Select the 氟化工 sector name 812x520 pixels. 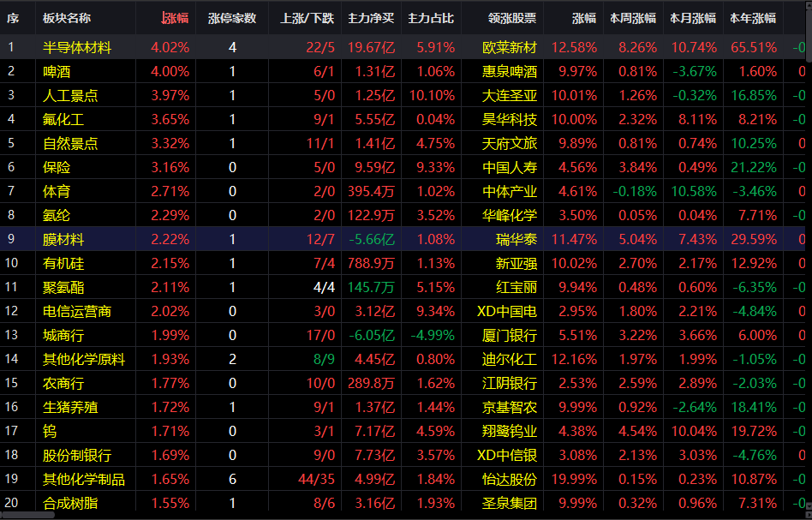pyautogui.click(x=63, y=120)
